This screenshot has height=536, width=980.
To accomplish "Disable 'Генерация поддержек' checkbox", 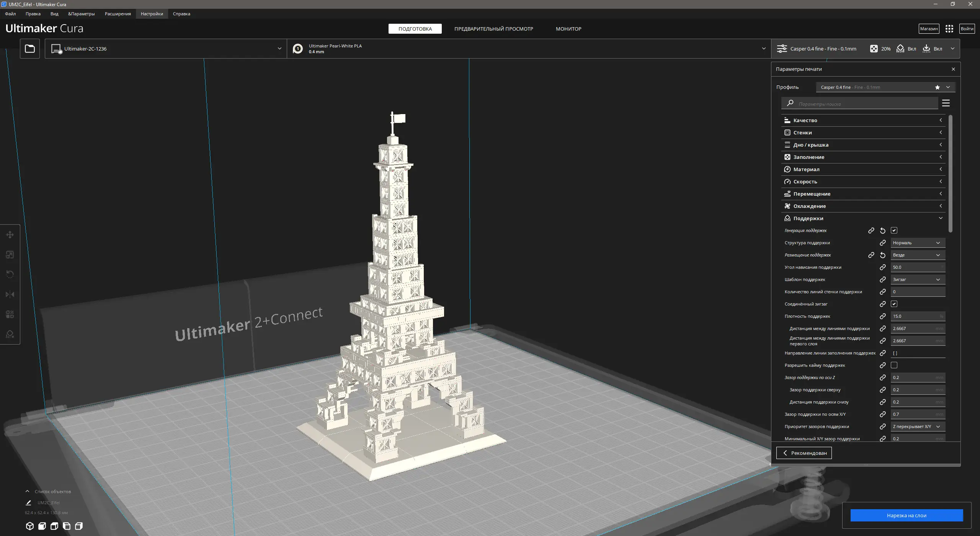I will point(894,230).
